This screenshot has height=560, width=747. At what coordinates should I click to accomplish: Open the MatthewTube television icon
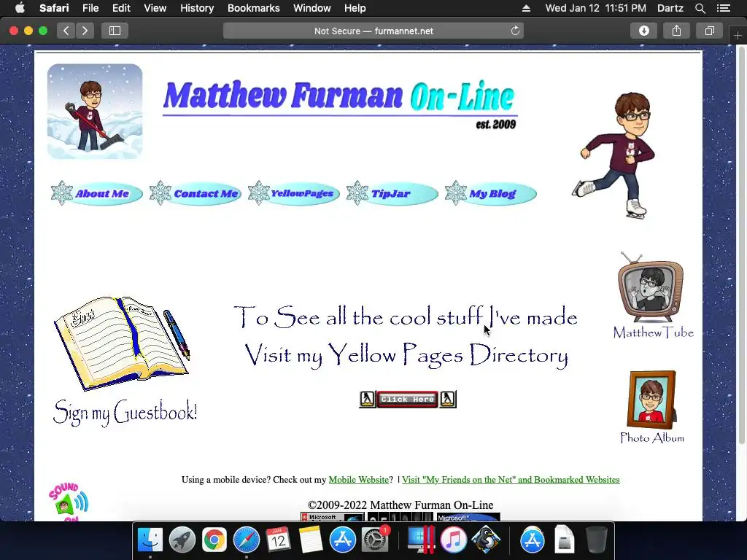coord(651,287)
